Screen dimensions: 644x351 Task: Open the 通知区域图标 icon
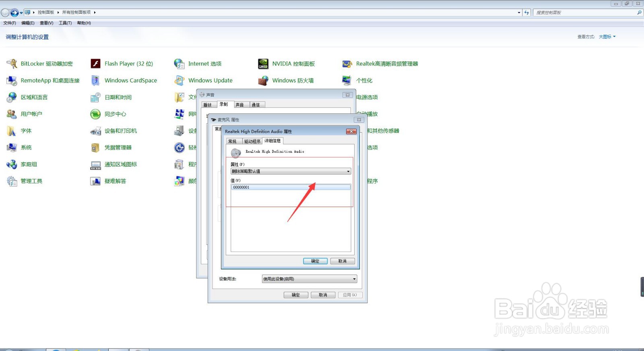(x=95, y=164)
